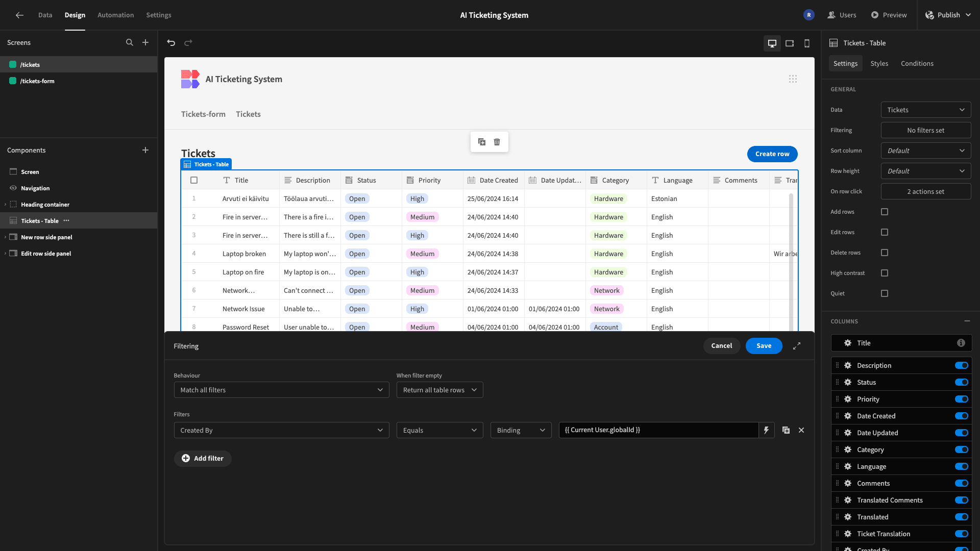Open the Created By field dropdown
The height and width of the screenshot is (551, 980).
(281, 430)
